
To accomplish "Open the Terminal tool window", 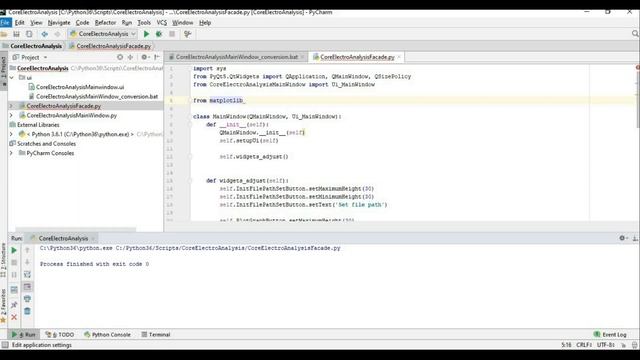I will (x=156, y=335).
